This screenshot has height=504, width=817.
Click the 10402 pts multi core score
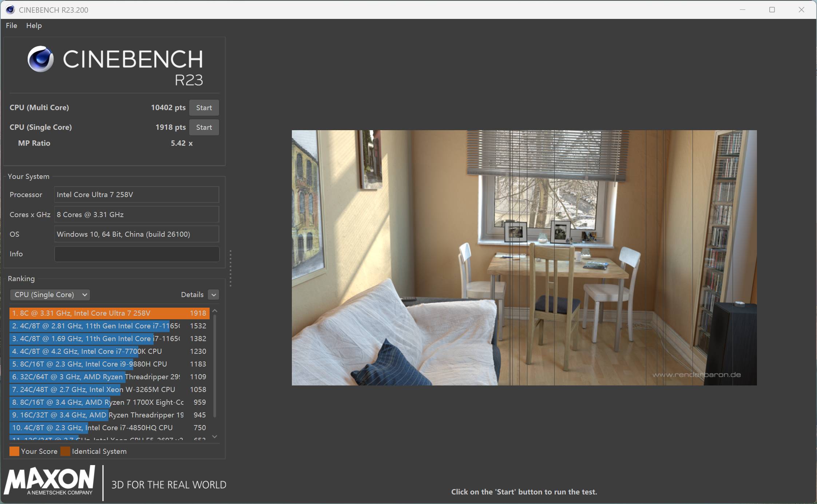coord(168,108)
